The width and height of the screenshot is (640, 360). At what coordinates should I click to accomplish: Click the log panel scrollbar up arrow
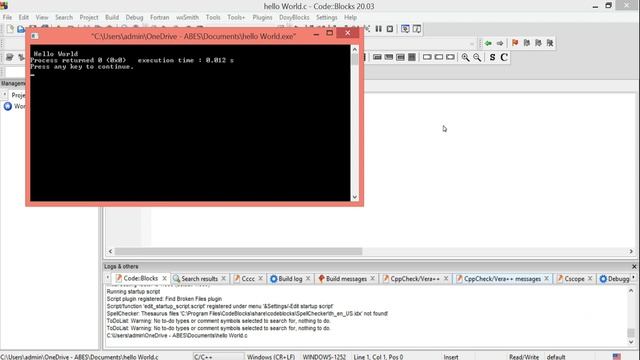click(x=631, y=291)
